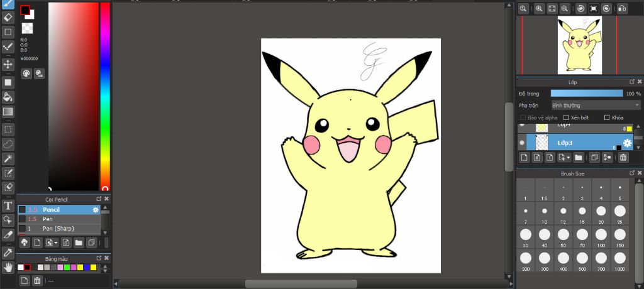Image resolution: width=644 pixels, height=289 pixels.
Task: Hide the Lớp3 layer
Action: point(522,143)
